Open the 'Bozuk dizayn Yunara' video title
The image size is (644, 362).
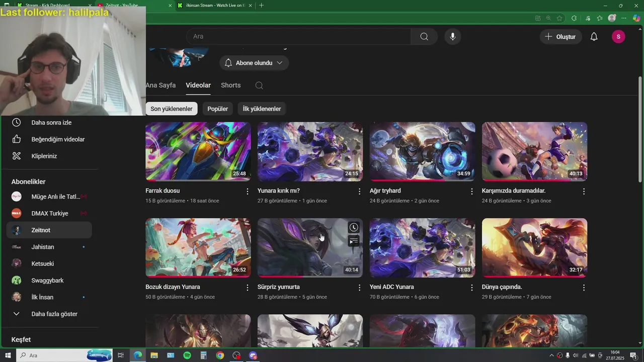[x=173, y=287]
